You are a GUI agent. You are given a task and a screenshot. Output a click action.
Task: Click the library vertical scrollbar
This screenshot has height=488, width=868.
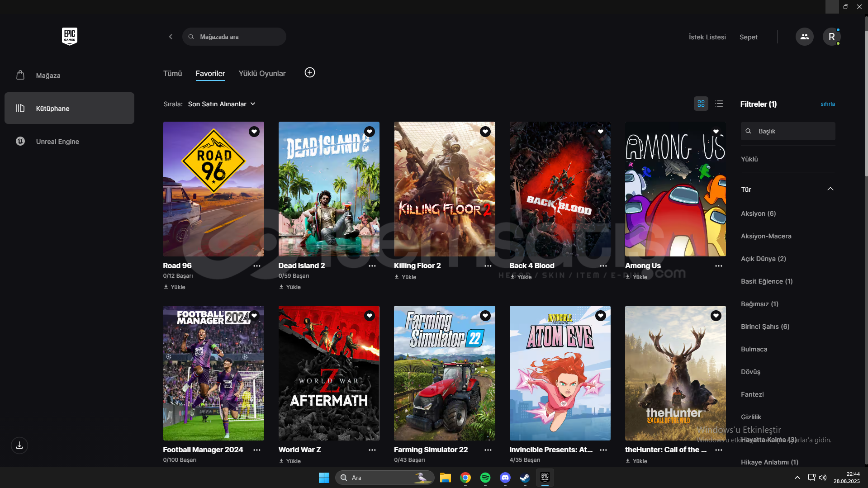pyautogui.click(x=866, y=104)
